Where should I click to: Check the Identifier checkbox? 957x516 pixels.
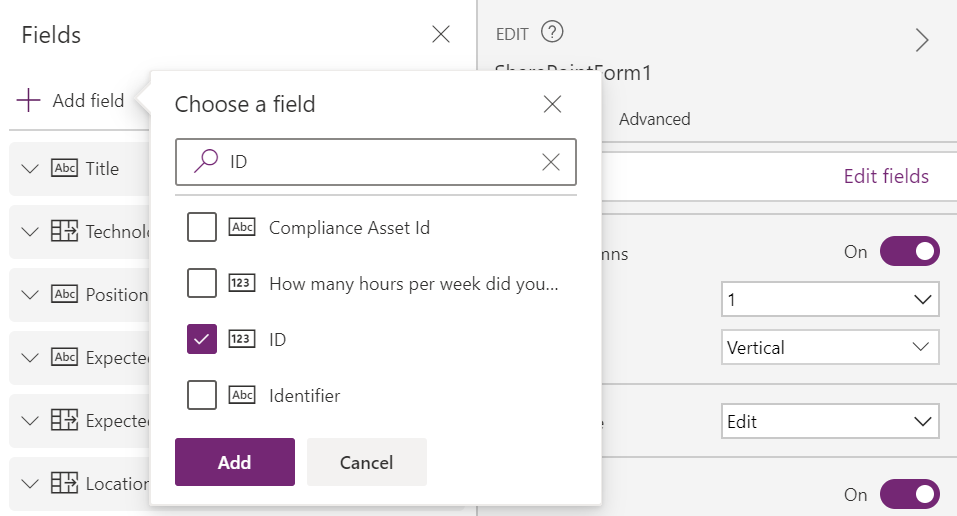tap(202, 395)
